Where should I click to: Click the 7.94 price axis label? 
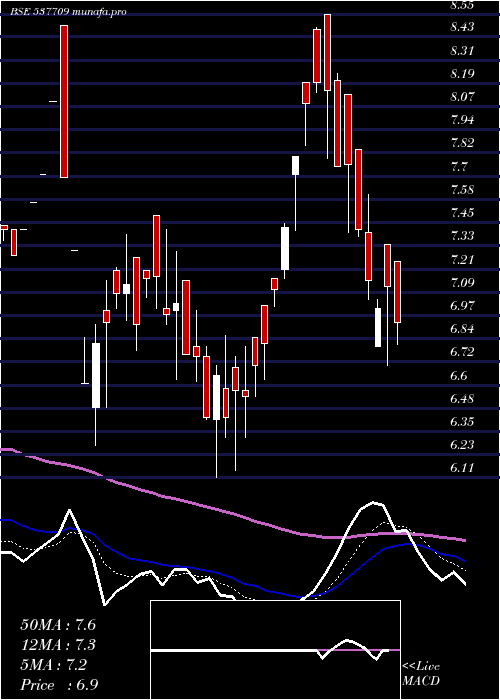[x=462, y=120]
